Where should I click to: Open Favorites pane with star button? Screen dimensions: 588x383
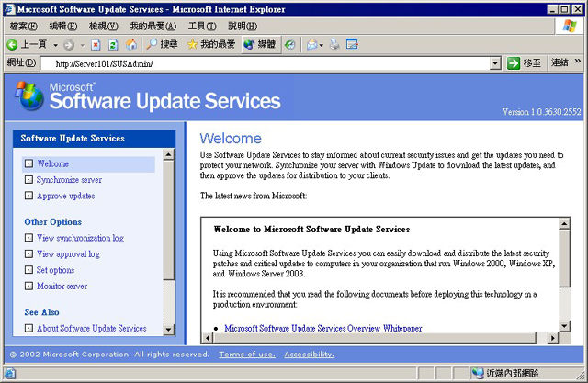point(211,44)
